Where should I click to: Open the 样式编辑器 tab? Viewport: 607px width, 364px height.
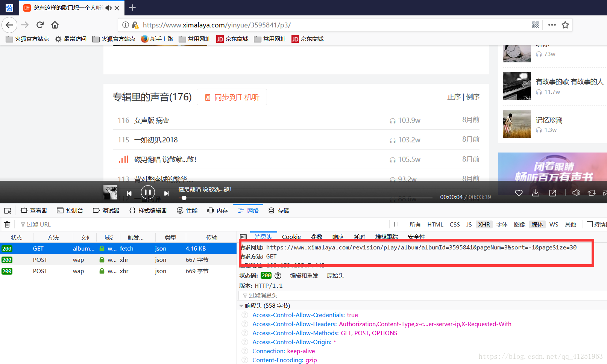click(148, 210)
